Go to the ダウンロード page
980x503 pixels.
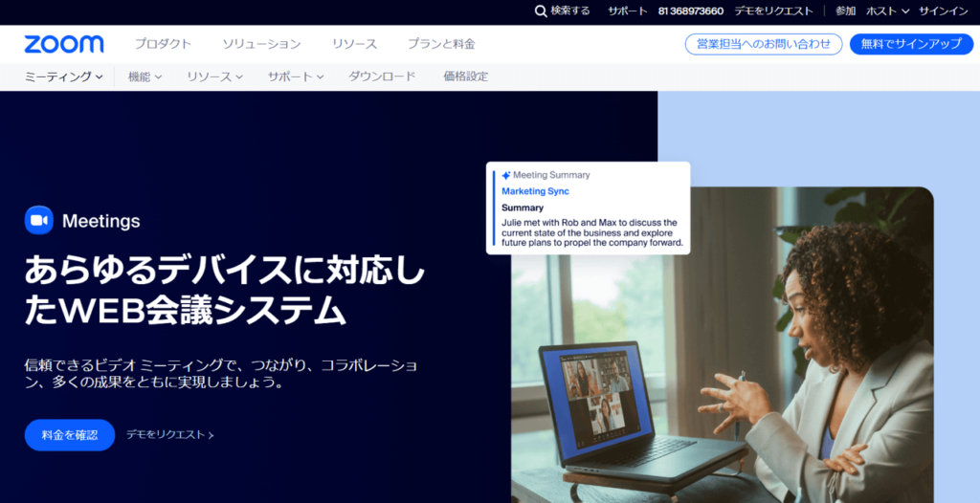tap(382, 77)
